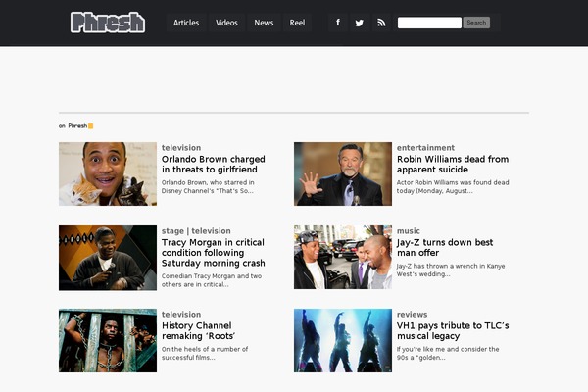
Task: Open the TLC tribute article thumbnail
Action: click(343, 340)
